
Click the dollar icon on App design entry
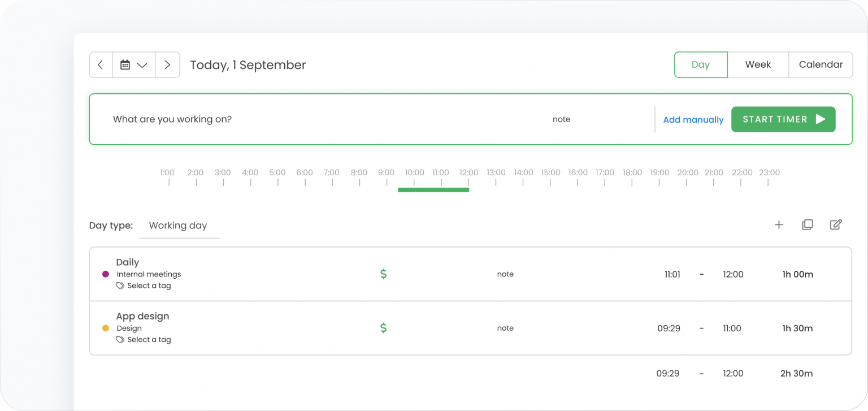pyautogui.click(x=383, y=328)
